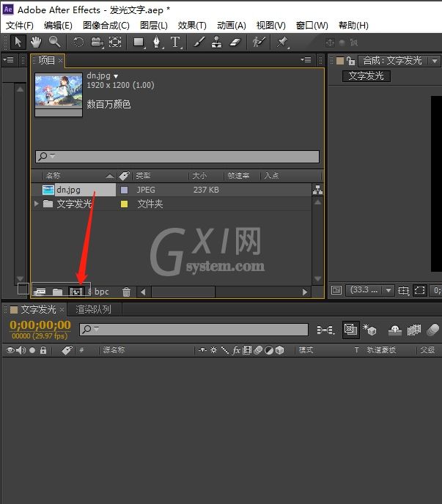Select the Zoom magnifier tool
The image size is (442, 504).
[x=54, y=42]
